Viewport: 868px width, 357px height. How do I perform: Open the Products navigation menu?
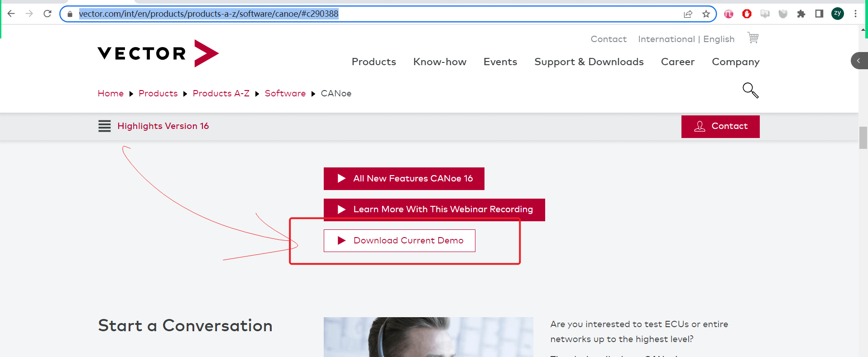tap(374, 62)
